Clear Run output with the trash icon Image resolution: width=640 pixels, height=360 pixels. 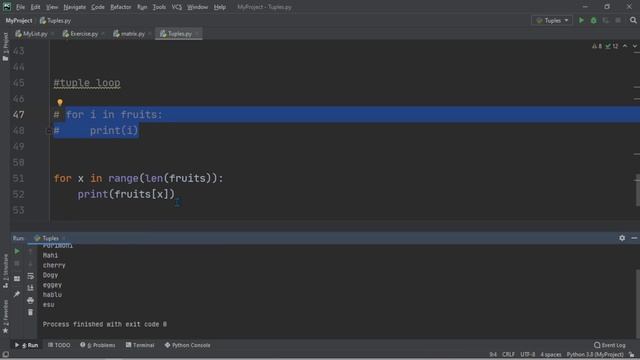click(x=30, y=312)
